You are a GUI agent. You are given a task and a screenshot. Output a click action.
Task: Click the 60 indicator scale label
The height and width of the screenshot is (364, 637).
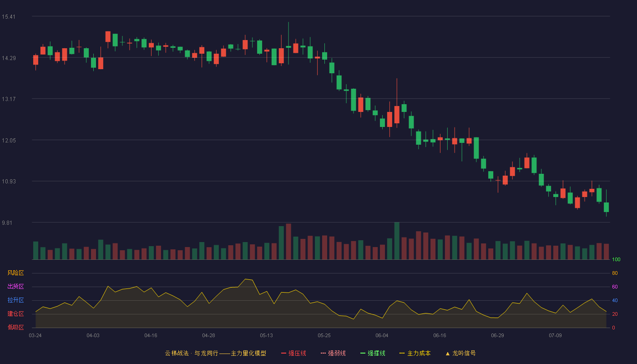615,287
